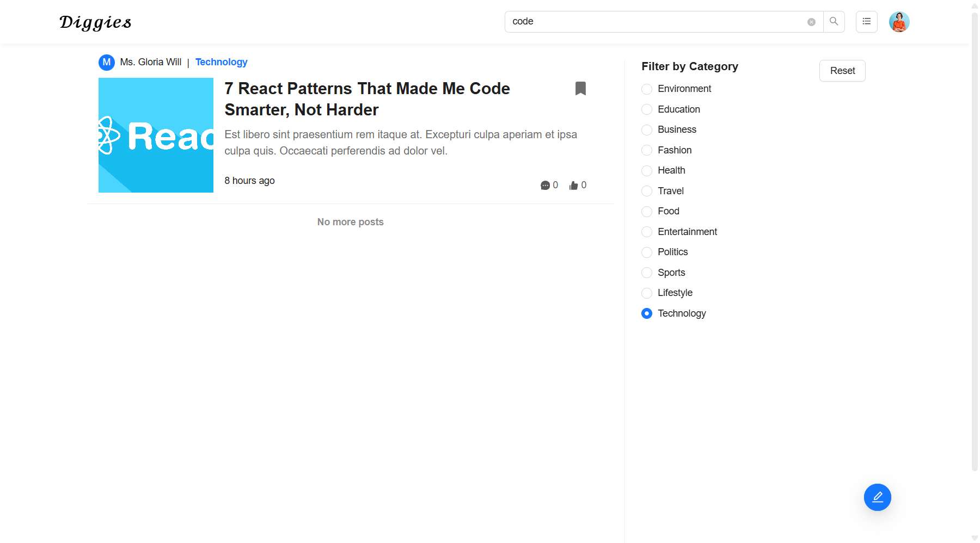Clear the search field text
Image resolution: width=980 pixels, height=543 pixels.
click(811, 22)
